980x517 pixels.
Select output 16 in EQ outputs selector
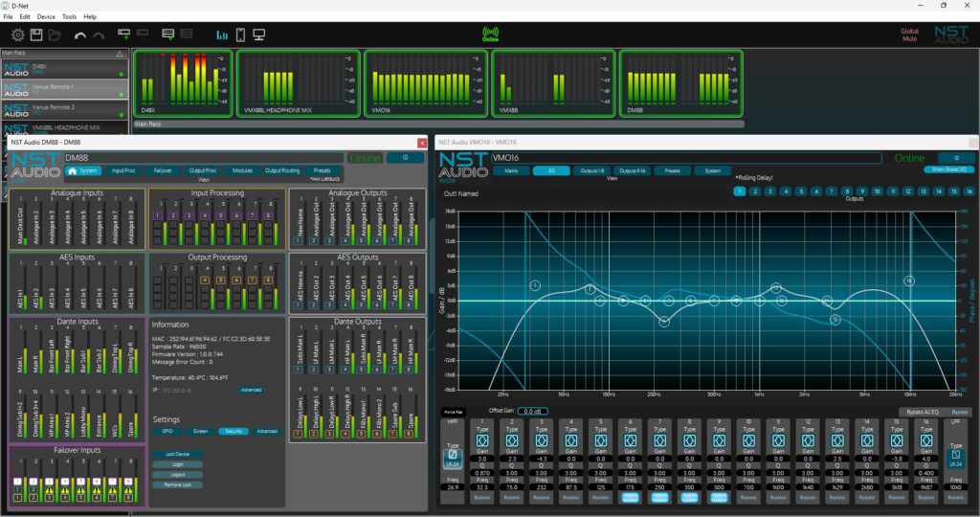[x=969, y=191]
